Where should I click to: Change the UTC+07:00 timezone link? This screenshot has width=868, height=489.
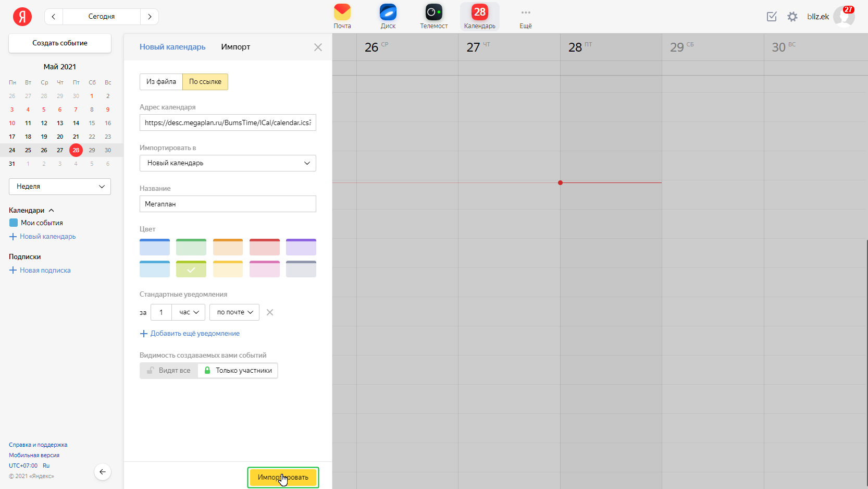coord(23,466)
